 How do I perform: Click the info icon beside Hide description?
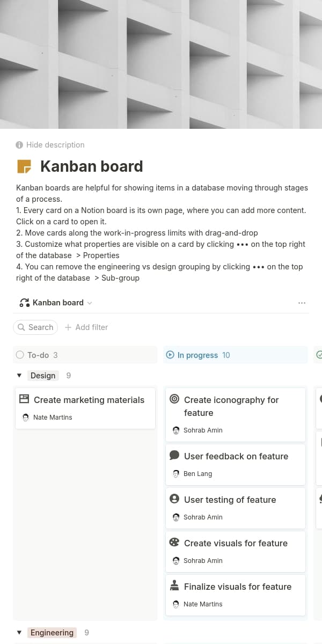(x=19, y=145)
